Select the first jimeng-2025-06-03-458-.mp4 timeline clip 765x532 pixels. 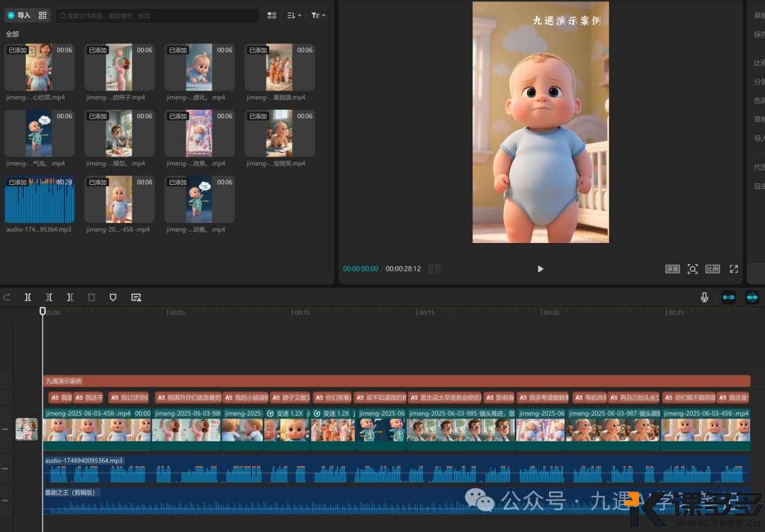[x=97, y=429]
